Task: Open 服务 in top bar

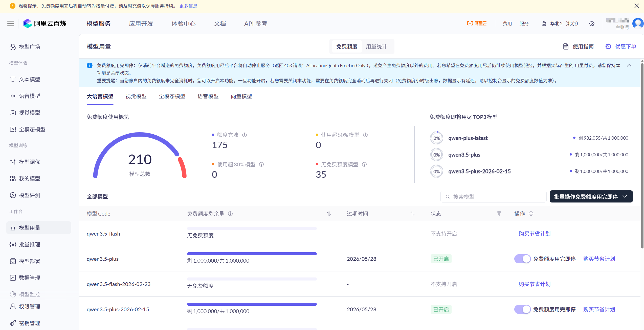Action: coord(524,23)
